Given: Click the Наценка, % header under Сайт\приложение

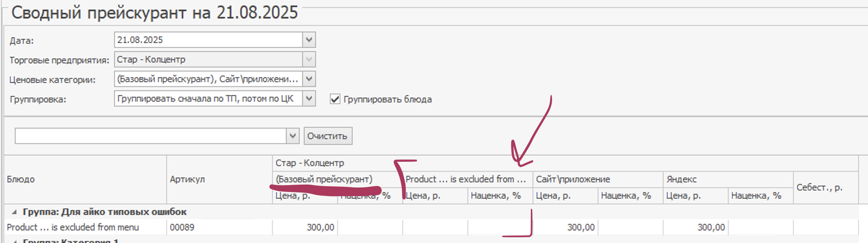Looking at the screenshot, I should (626, 196).
